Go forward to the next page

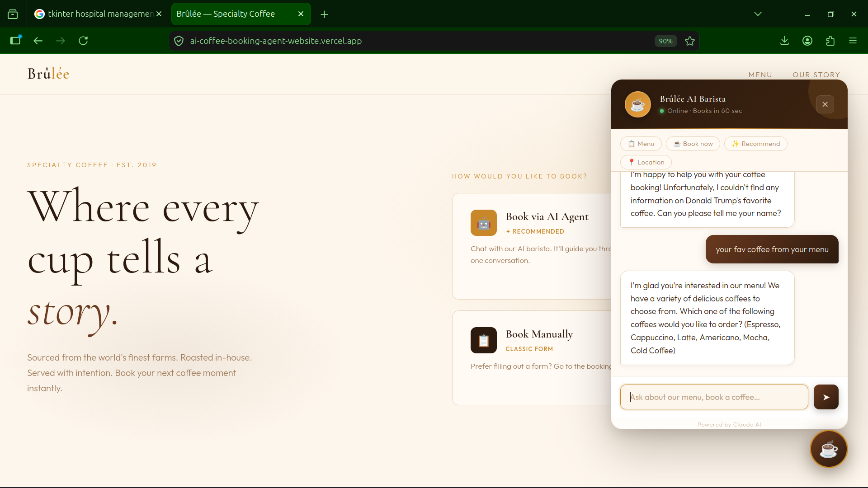(x=61, y=41)
